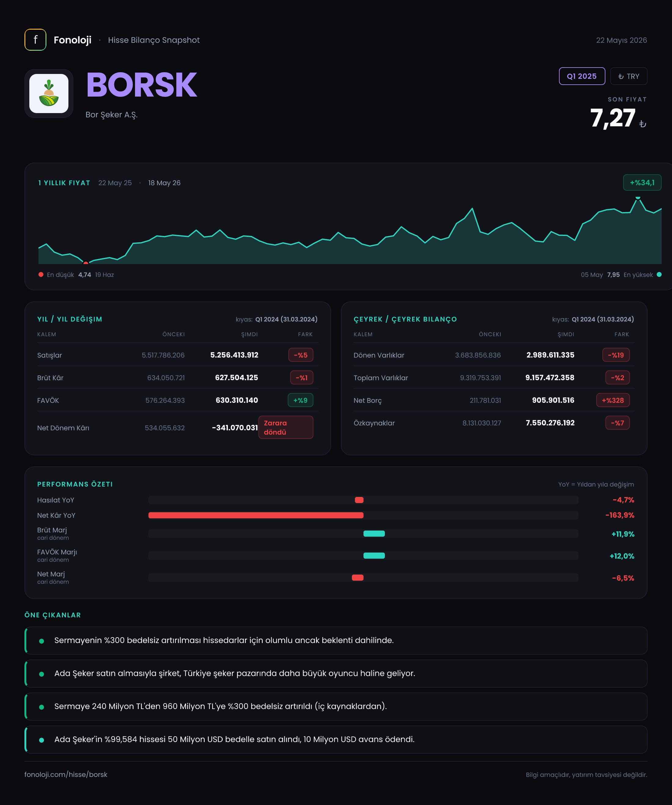Click the bullet on Ada Şeker pazar highlight
The height and width of the screenshot is (805, 672).
41,674
